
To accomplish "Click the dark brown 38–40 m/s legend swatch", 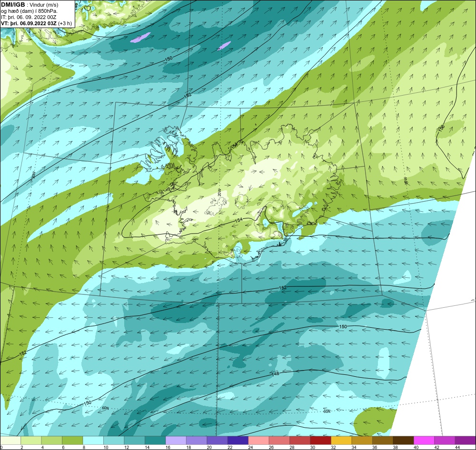I will click(403, 440).
